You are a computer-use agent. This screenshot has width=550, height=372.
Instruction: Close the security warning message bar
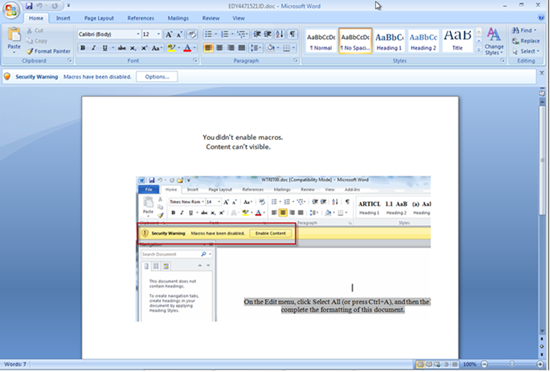tap(542, 73)
